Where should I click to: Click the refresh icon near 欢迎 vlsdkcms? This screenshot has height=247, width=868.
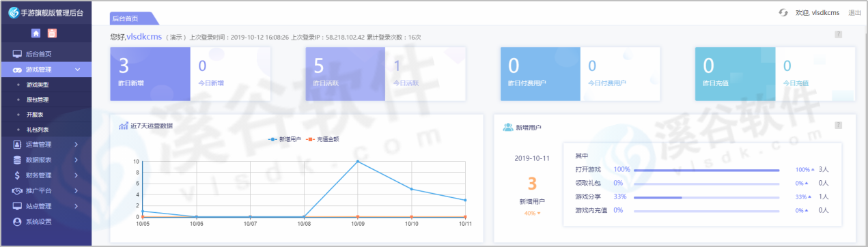coord(783,12)
